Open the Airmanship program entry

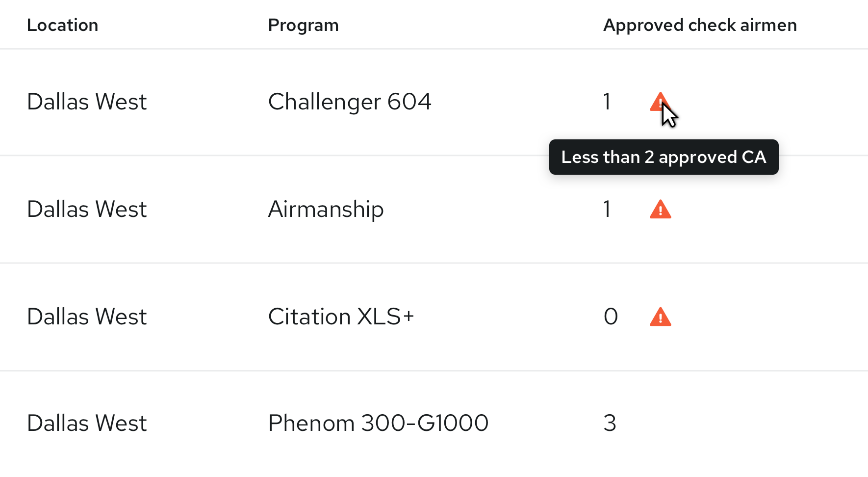click(x=326, y=210)
